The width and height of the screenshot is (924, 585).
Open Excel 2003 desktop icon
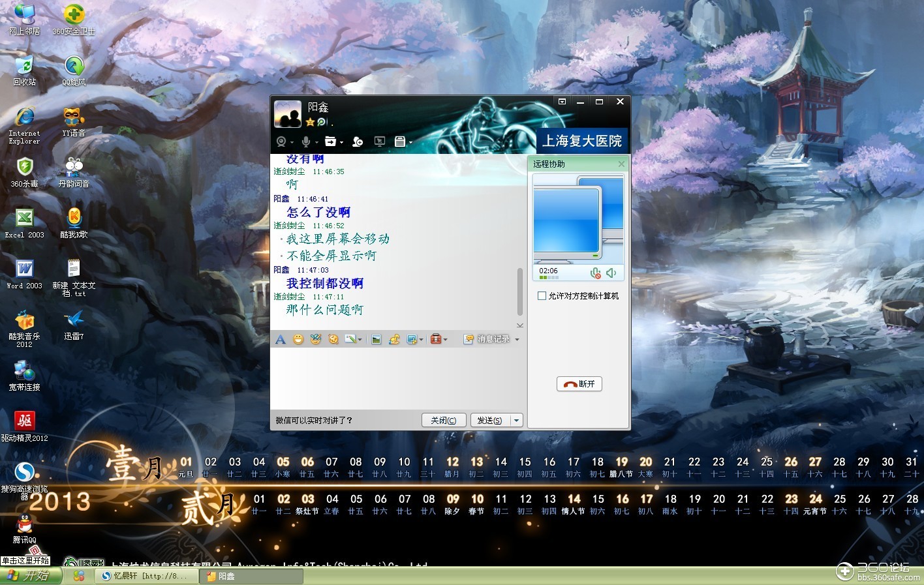pyautogui.click(x=24, y=223)
